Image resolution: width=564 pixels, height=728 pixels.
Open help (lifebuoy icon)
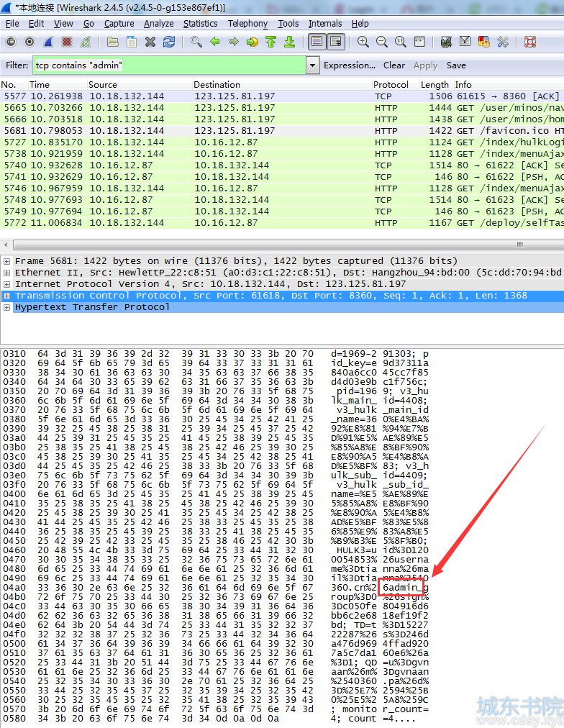530,42
